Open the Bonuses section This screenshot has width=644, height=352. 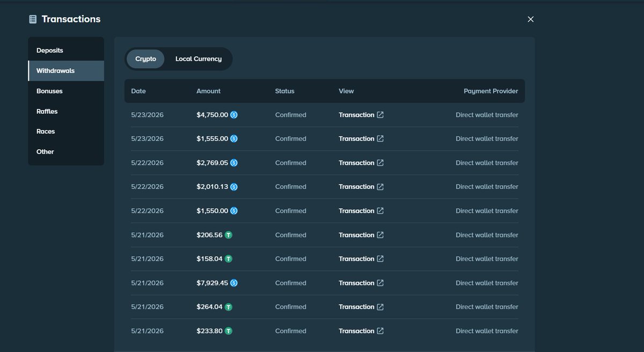coord(66,91)
